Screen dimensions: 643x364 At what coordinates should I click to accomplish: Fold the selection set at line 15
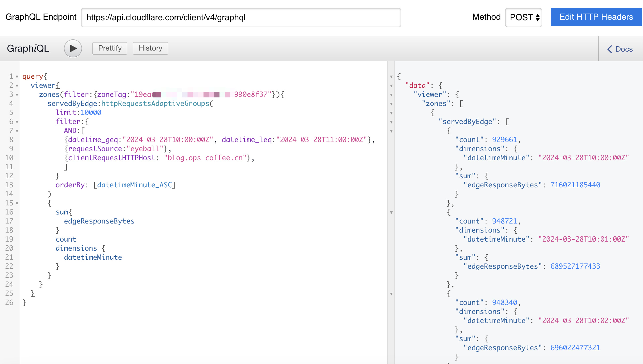(17, 204)
